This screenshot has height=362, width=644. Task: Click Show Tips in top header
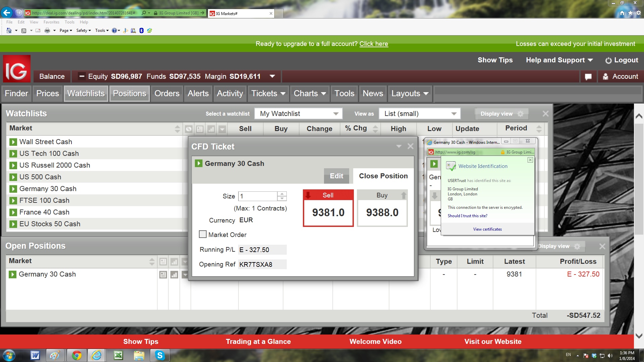[x=495, y=60]
